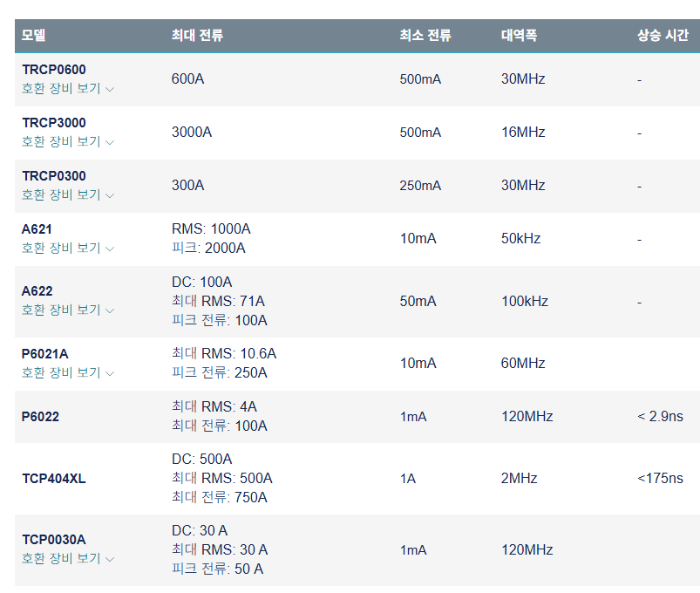700x593 pixels.
Task: Click the 모델 column header
Action: 34,36
